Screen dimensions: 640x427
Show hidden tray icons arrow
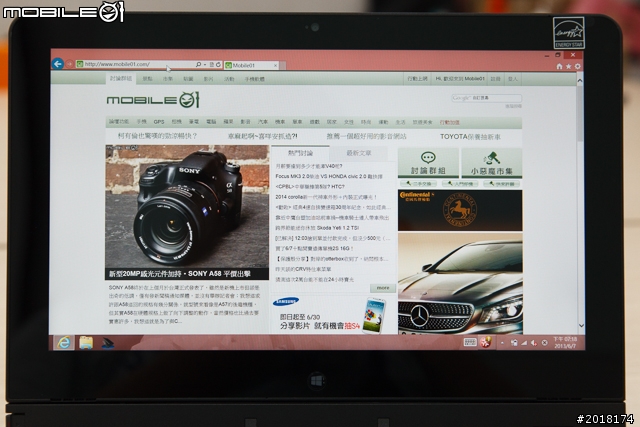[x=502, y=343]
